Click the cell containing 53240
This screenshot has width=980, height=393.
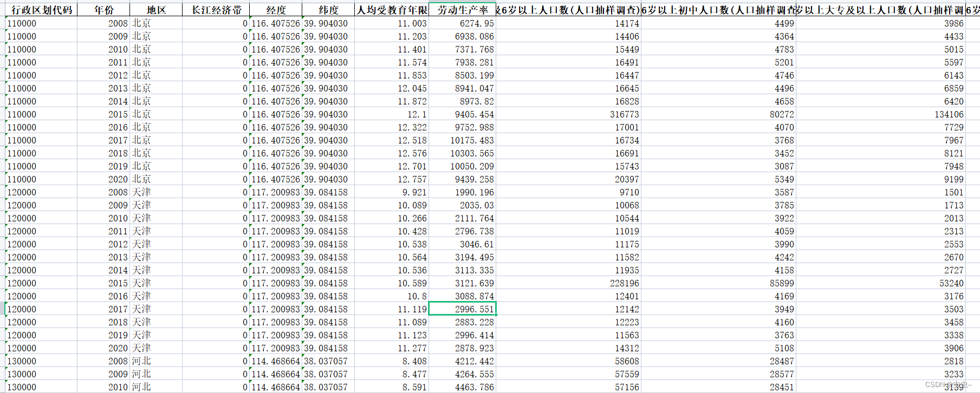coord(881,283)
